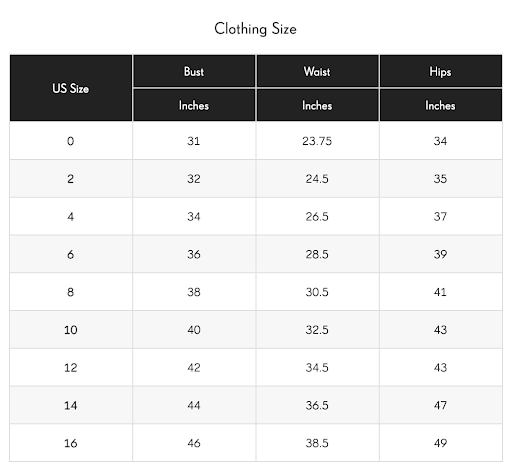Click waist value 26.5
Image resolution: width=512 pixels, height=474 pixels.
coord(317,217)
